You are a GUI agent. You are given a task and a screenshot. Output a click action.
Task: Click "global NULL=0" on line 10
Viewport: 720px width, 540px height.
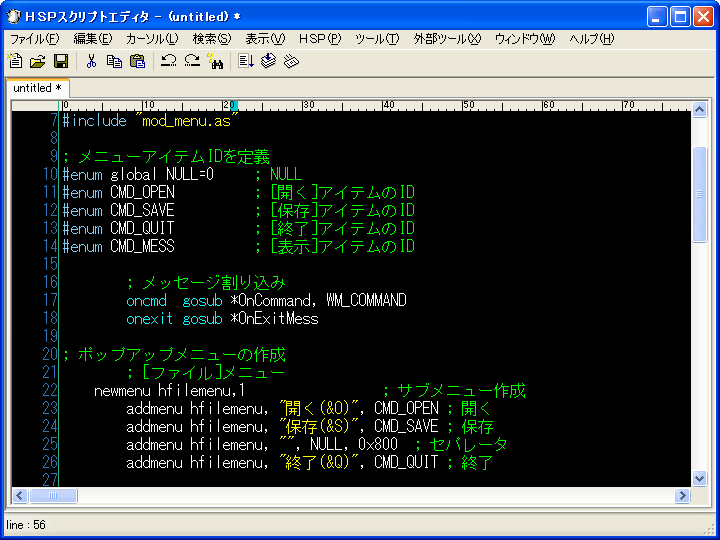(x=162, y=175)
